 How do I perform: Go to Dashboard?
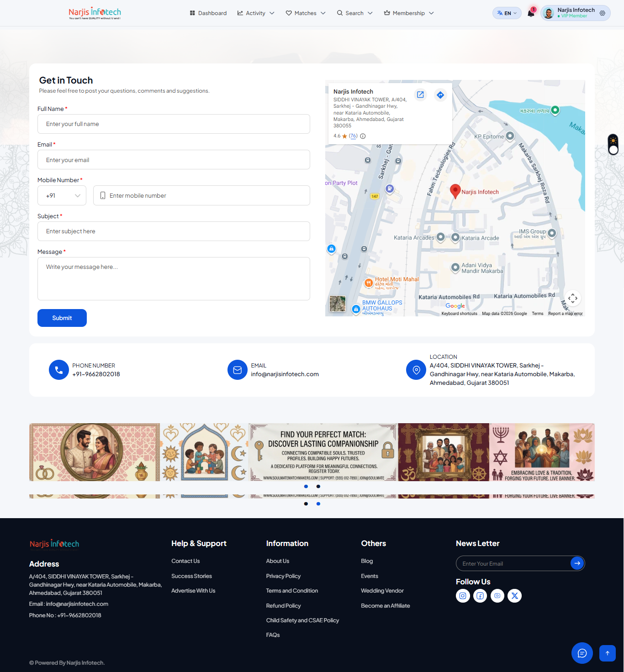coord(208,13)
